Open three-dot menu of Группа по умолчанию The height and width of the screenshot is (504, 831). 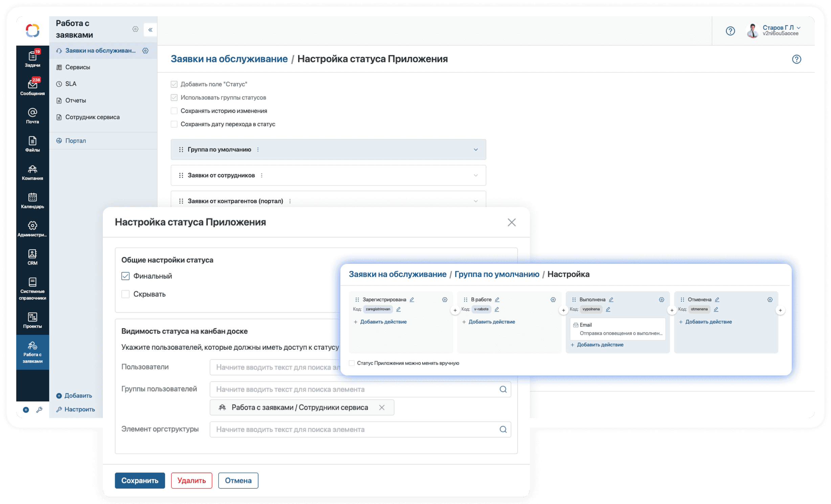click(258, 150)
